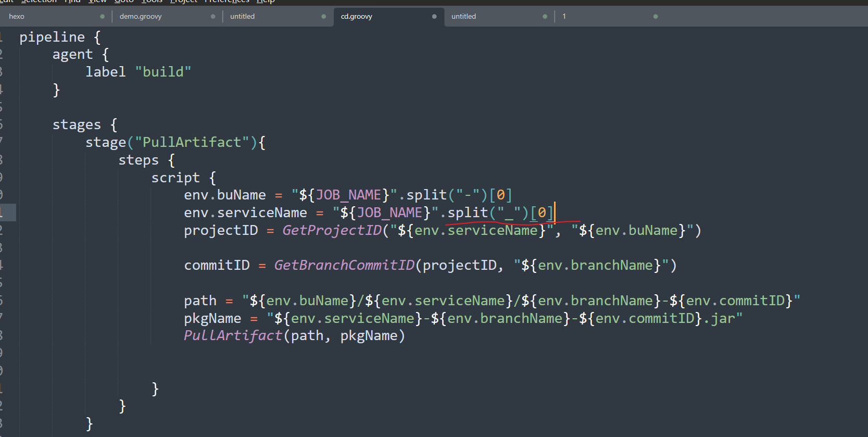Switch to the tab named 1
The image size is (868, 437).
564,16
